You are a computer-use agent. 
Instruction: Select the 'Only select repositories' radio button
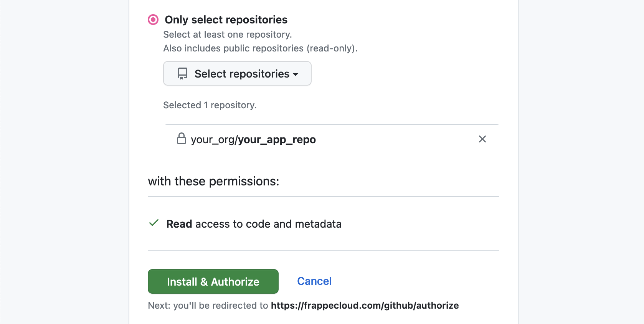(153, 20)
